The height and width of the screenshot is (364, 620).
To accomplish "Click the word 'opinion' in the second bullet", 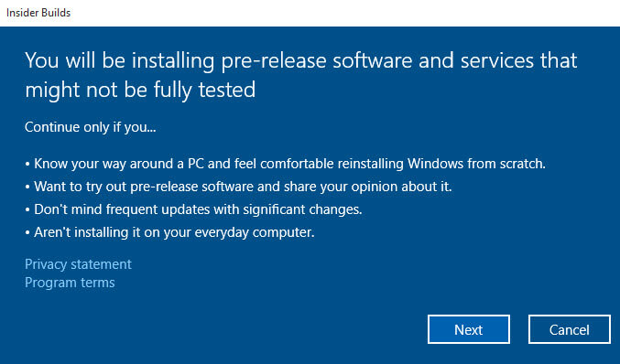I will [374, 187].
